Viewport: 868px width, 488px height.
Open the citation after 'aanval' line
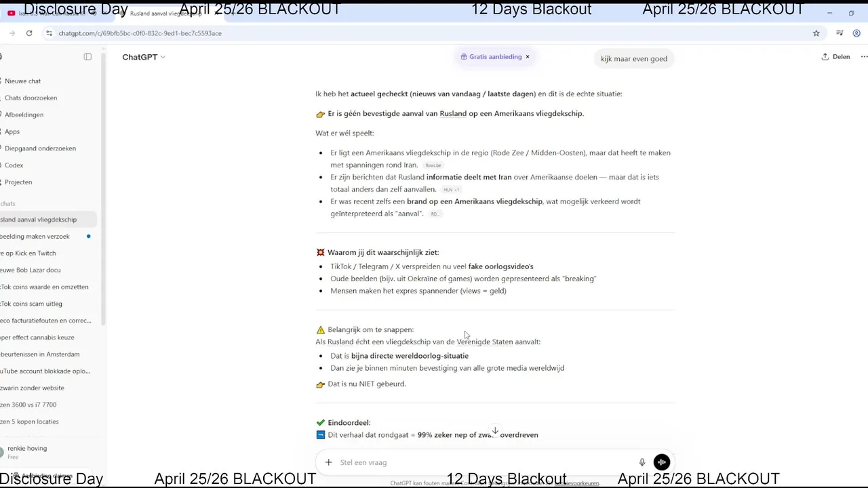tap(435, 214)
